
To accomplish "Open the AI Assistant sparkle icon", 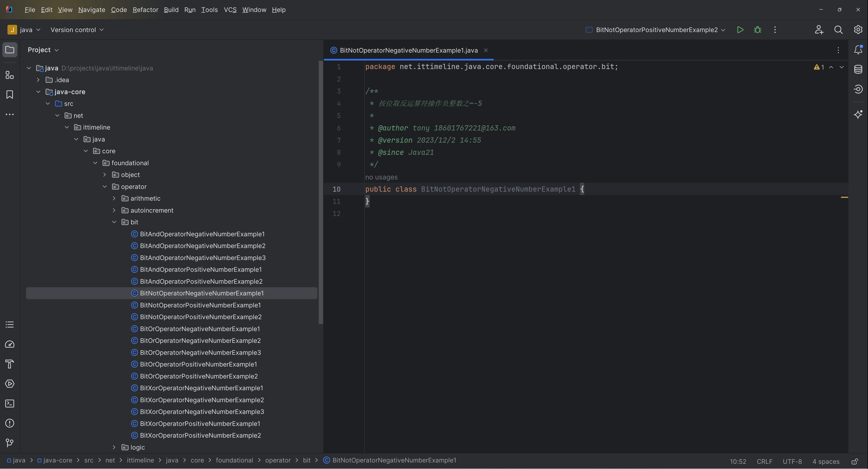I will coord(858,114).
